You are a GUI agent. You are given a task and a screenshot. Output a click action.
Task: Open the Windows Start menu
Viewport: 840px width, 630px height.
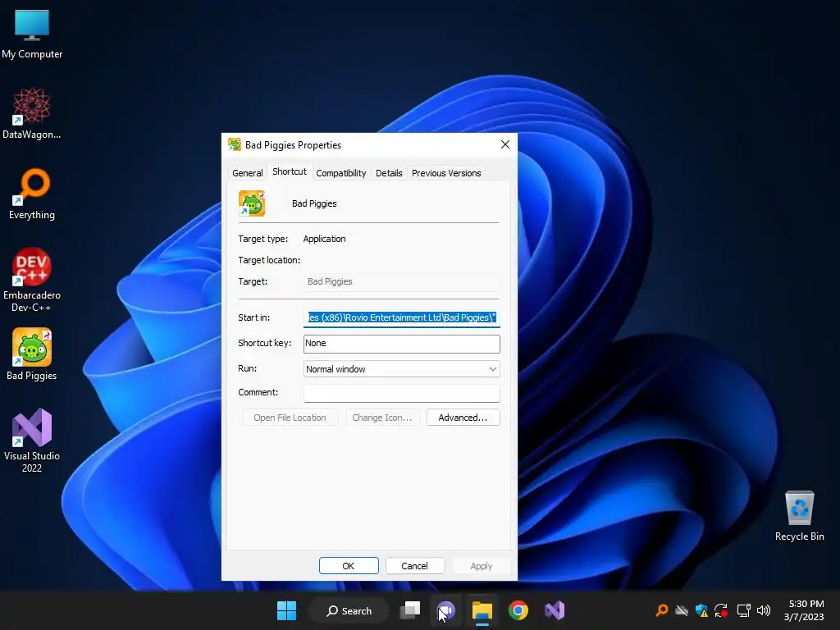[x=286, y=610]
